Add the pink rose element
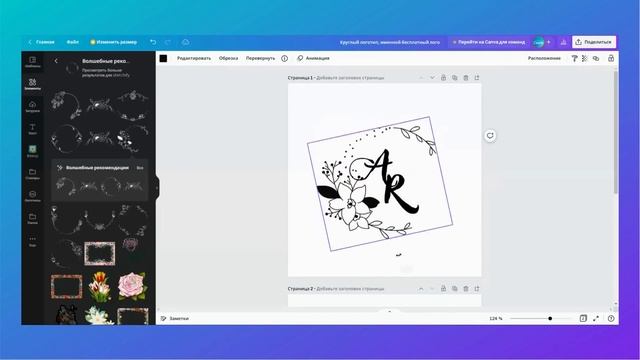This screenshot has width=640, height=360. tap(132, 286)
